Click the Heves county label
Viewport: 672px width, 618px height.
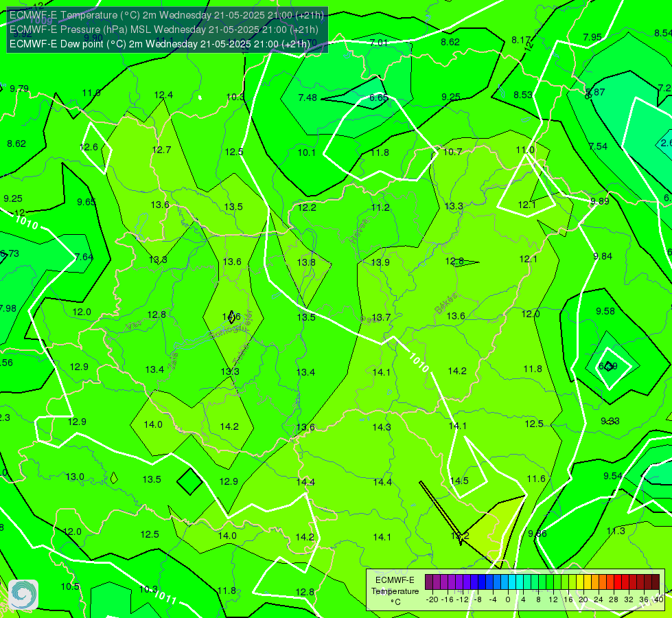tap(359, 231)
